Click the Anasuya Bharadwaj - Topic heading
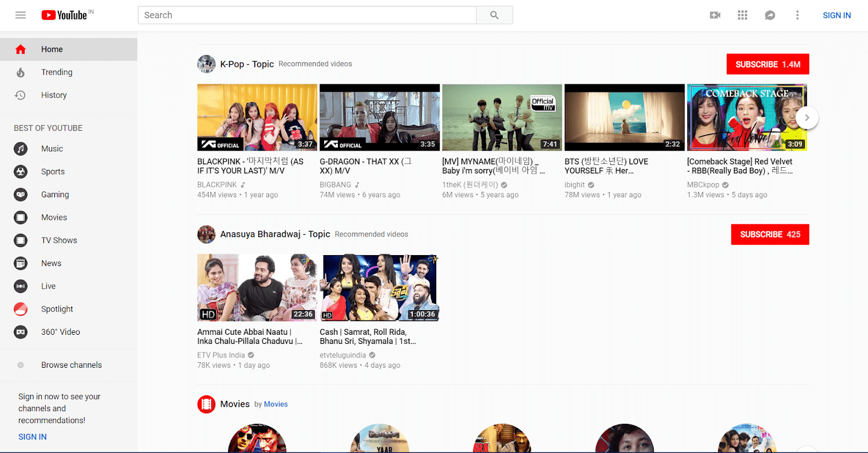This screenshot has height=453, width=868. pyautogui.click(x=275, y=234)
